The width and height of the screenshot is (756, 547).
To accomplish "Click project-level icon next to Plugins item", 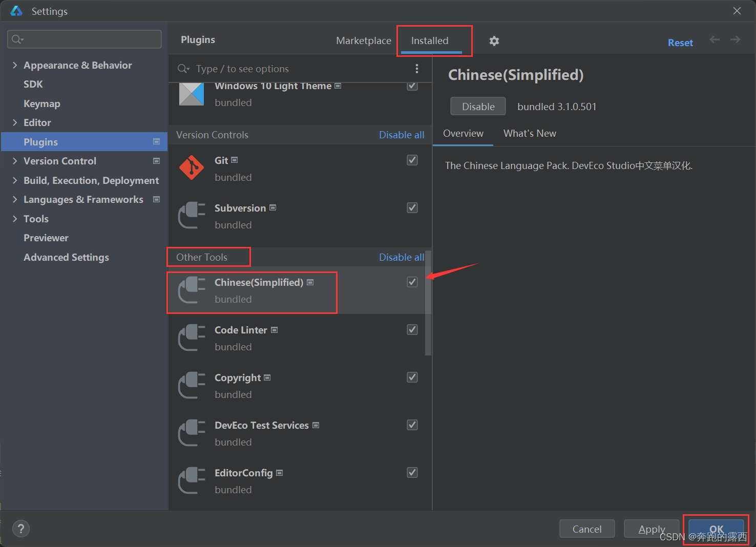I will point(157,142).
